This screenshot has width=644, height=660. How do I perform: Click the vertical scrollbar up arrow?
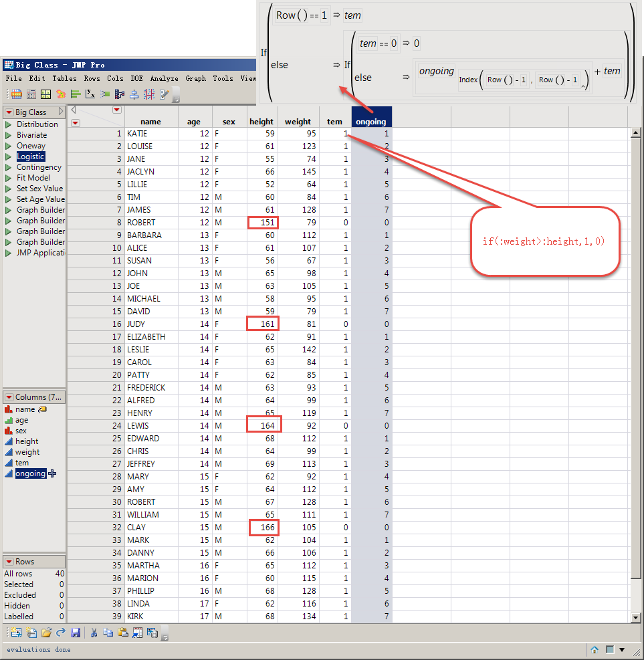(x=635, y=133)
